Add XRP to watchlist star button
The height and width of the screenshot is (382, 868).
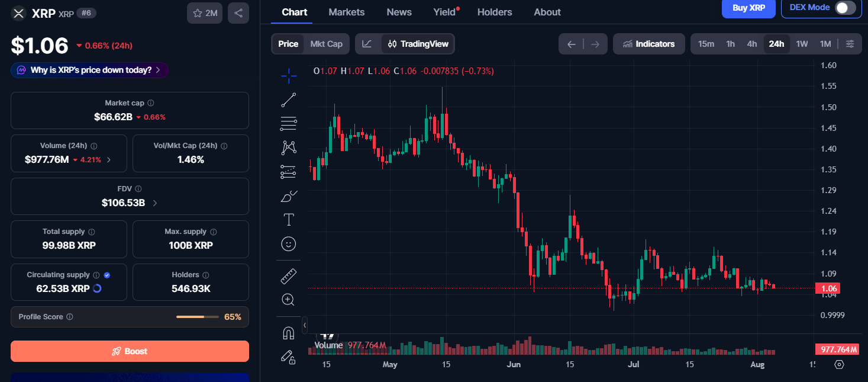[x=205, y=13]
